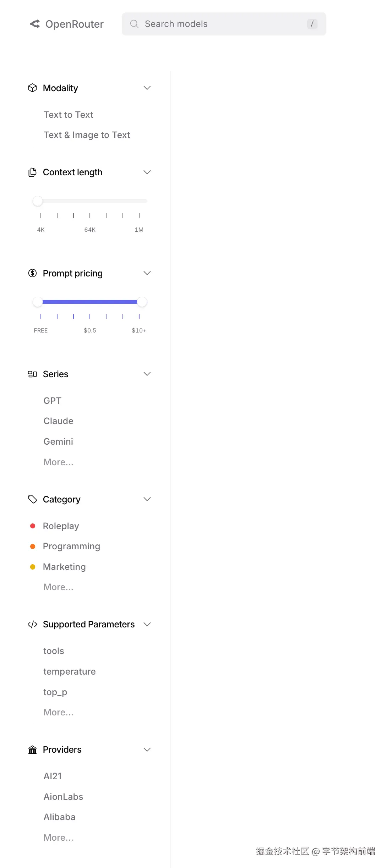Collapse the Providers section chevron
This screenshot has width=387, height=868.
[147, 749]
